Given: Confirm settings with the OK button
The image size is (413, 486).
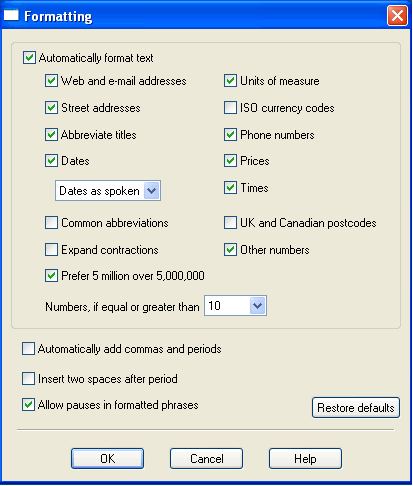Looking at the screenshot, I should (107, 459).
